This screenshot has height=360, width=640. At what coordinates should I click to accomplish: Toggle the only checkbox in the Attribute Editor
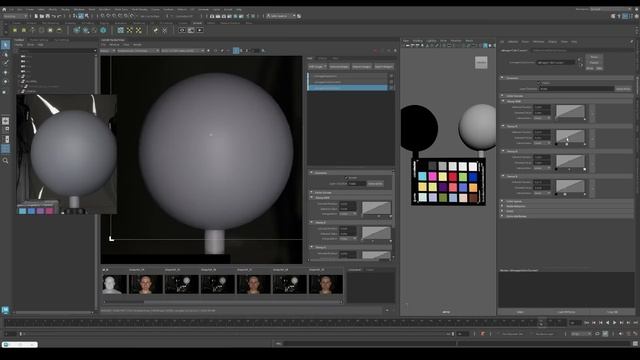pos(538,83)
